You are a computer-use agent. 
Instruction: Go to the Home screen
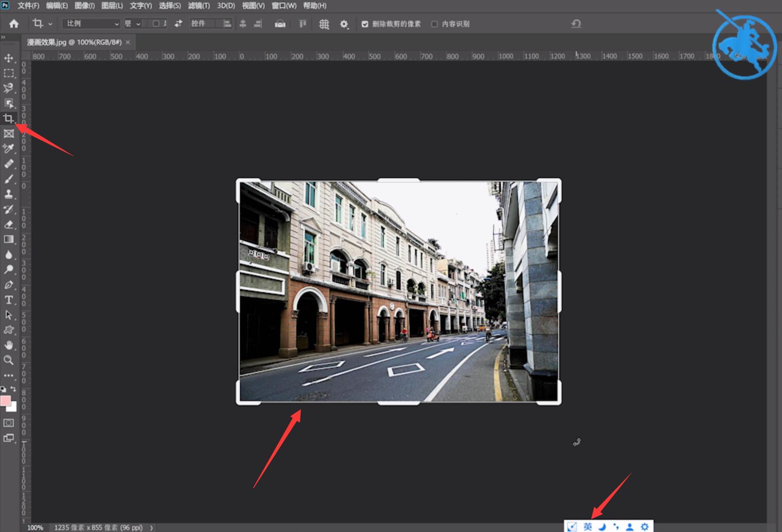tap(14, 24)
